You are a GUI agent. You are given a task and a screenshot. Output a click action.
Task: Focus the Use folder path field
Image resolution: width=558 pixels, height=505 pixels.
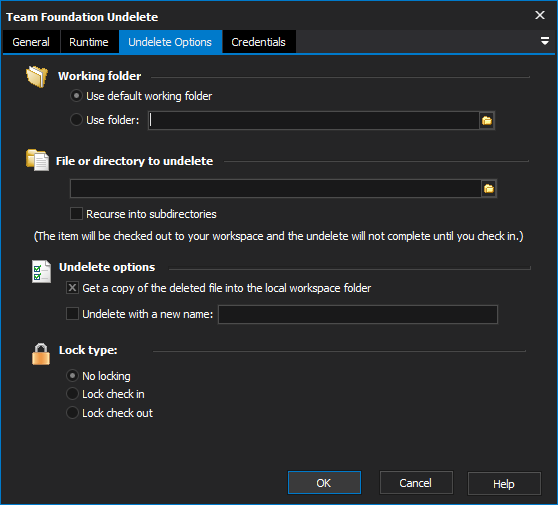(314, 120)
